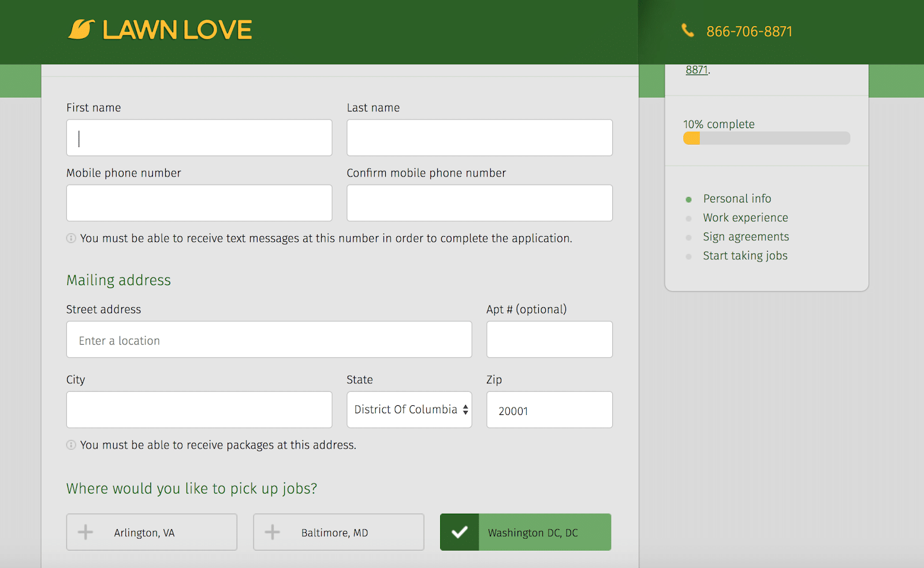Select Arlington, VA as job pickup area
This screenshot has height=568, width=924.
point(152,532)
